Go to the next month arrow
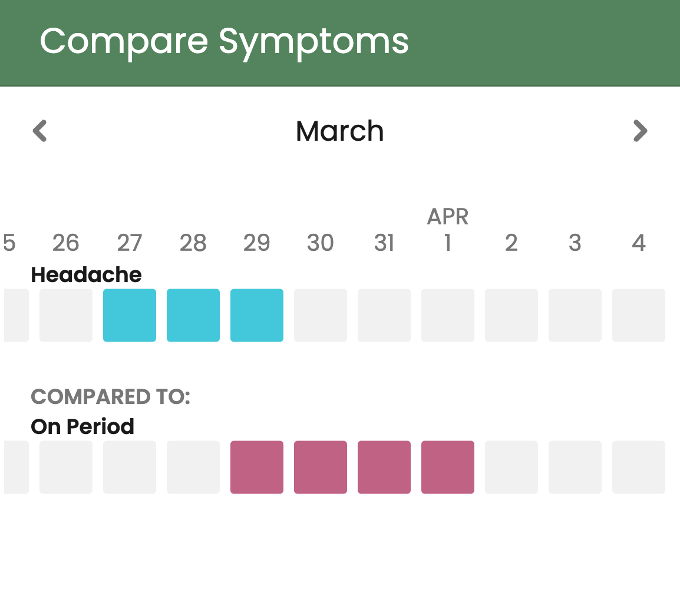The image size is (680, 616). (640, 131)
